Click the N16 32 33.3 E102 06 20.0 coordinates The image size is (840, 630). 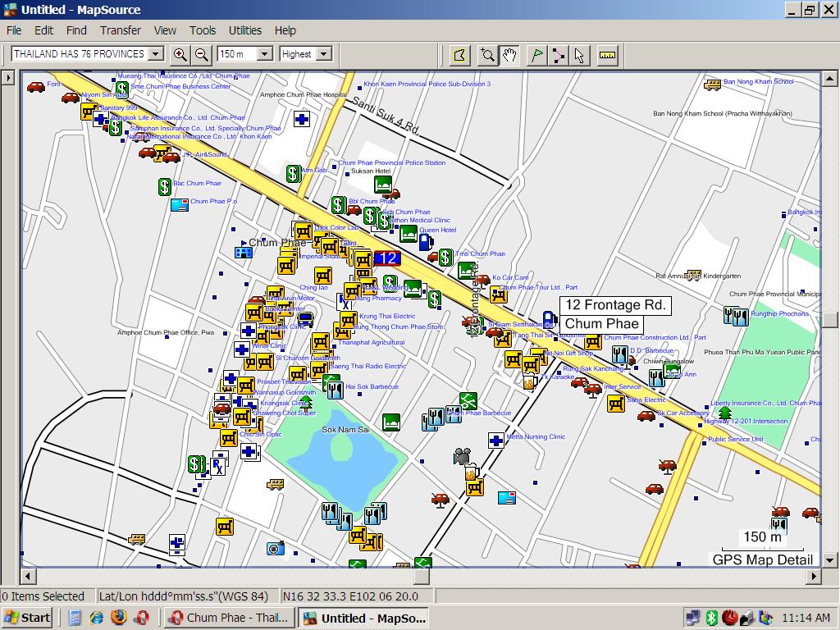click(x=350, y=596)
